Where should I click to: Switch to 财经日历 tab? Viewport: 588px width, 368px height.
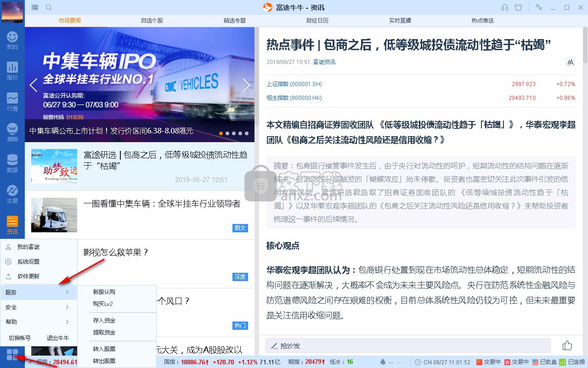click(x=317, y=21)
